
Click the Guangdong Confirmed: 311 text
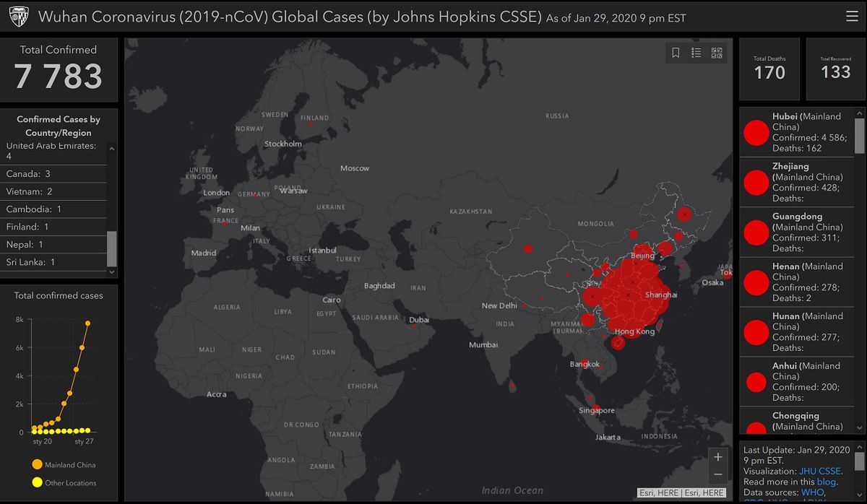coord(806,238)
